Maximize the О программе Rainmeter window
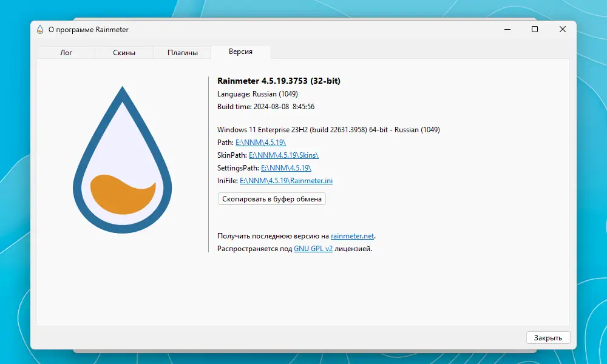Image resolution: width=607 pixels, height=364 pixels. pyautogui.click(x=535, y=29)
